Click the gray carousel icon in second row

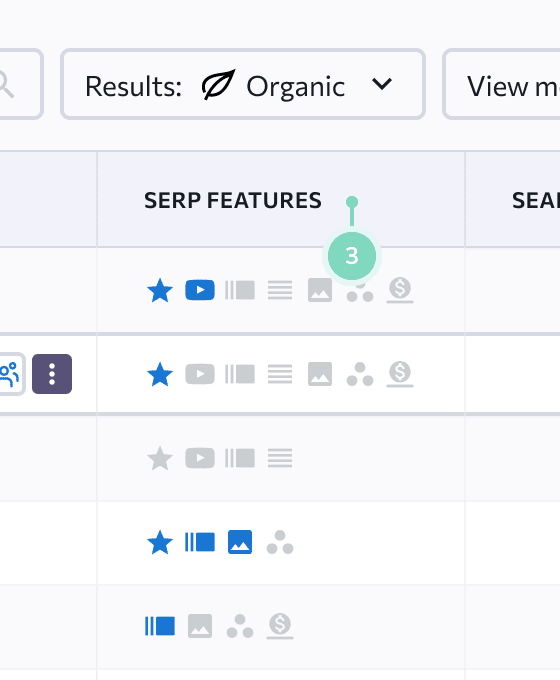point(240,374)
